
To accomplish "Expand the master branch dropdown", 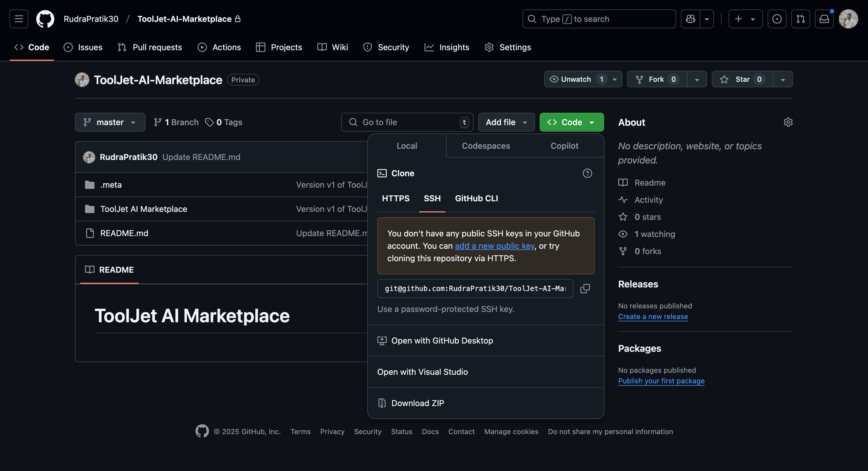I will [x=110, y=122].
